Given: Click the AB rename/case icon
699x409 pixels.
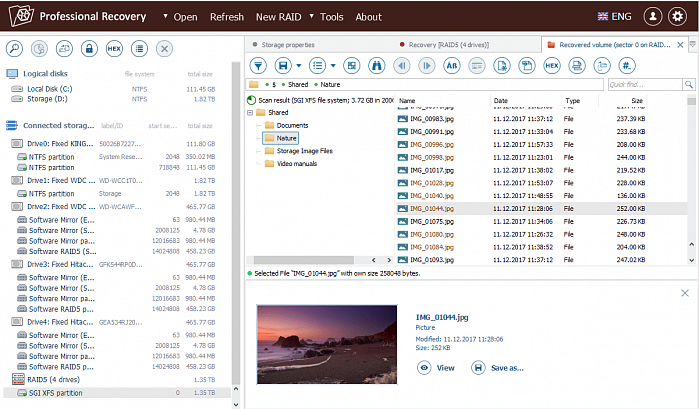Looking at the screenshot, I should (x=452, y=66).
